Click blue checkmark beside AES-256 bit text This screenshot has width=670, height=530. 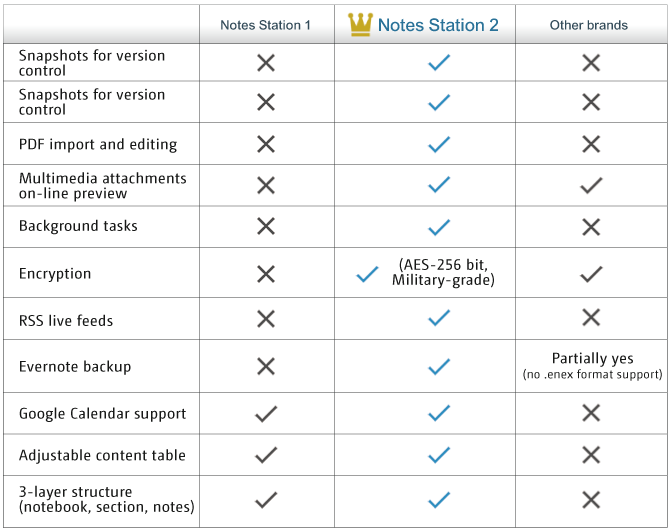click(x=367, y=273)
